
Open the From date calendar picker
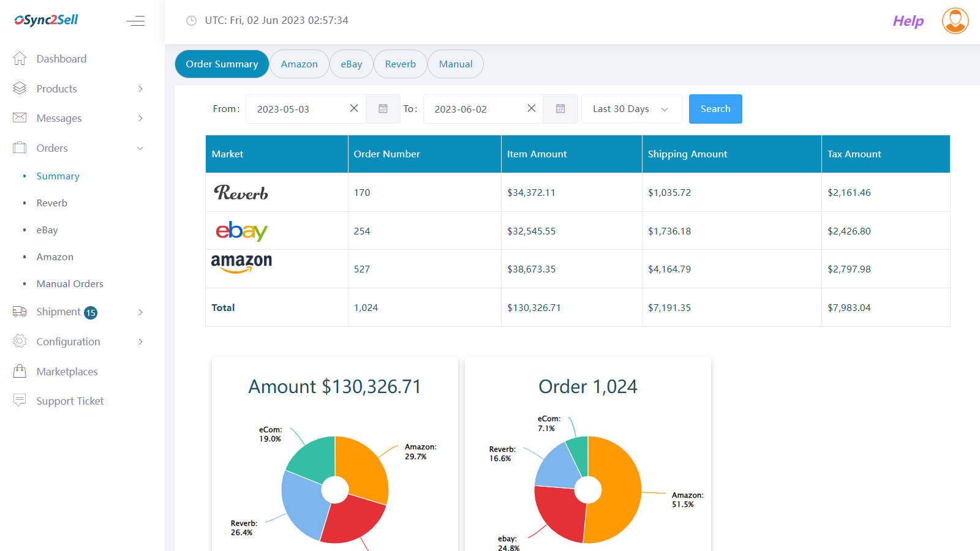(383, 109)
